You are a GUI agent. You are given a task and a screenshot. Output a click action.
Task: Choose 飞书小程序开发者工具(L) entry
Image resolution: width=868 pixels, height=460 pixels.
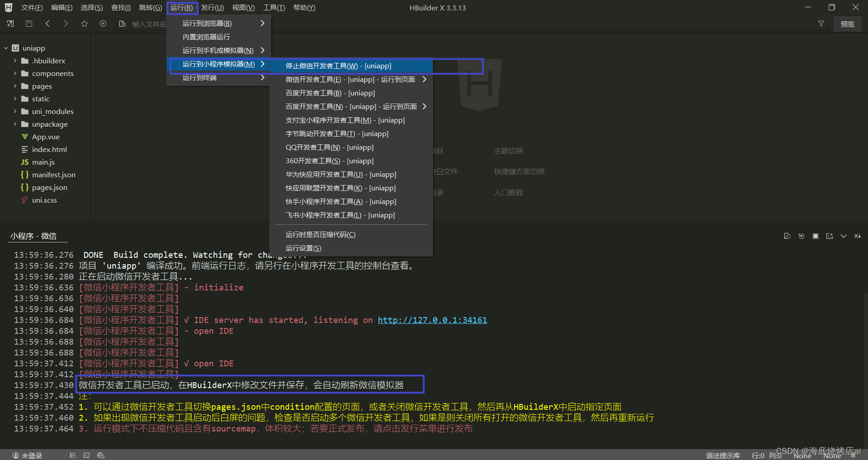(x=351, y=215)
